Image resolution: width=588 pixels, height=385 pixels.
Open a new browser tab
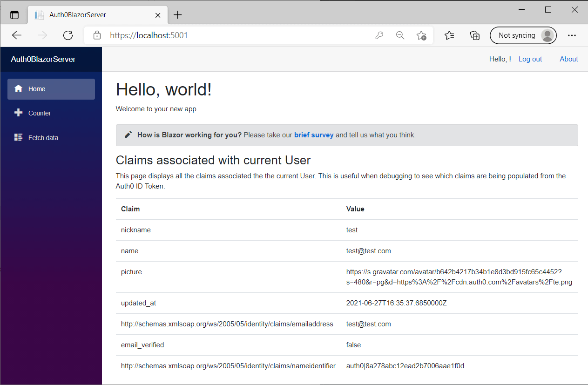[x=177, y=15]
